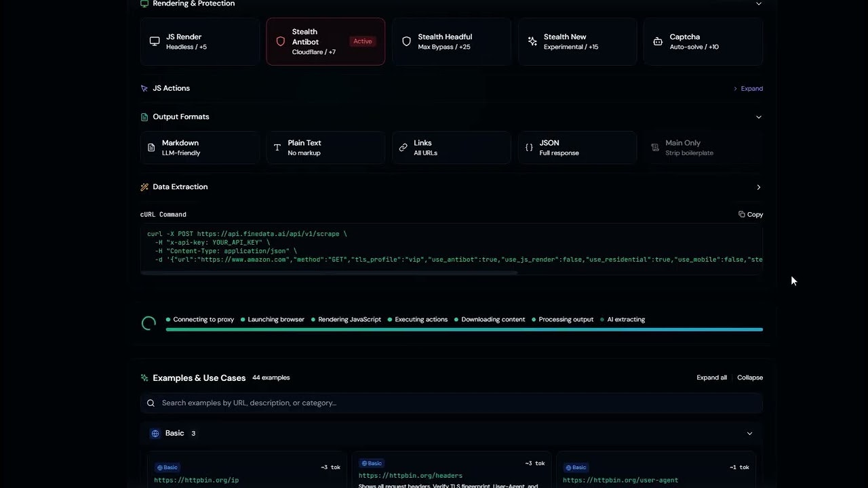
Task: Click the Stealth Antibot shield icon
Action: click(281, 41)
